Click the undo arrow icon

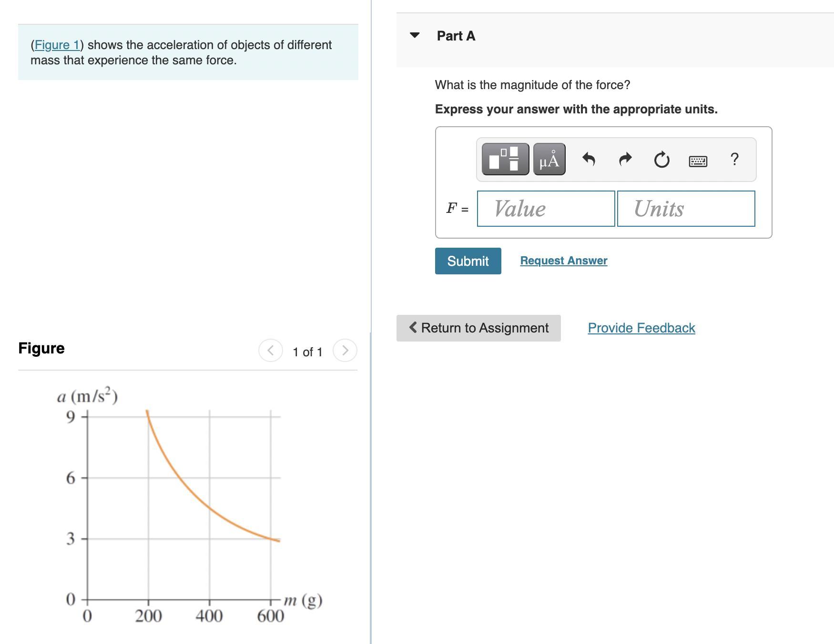(x=589, y=159)
